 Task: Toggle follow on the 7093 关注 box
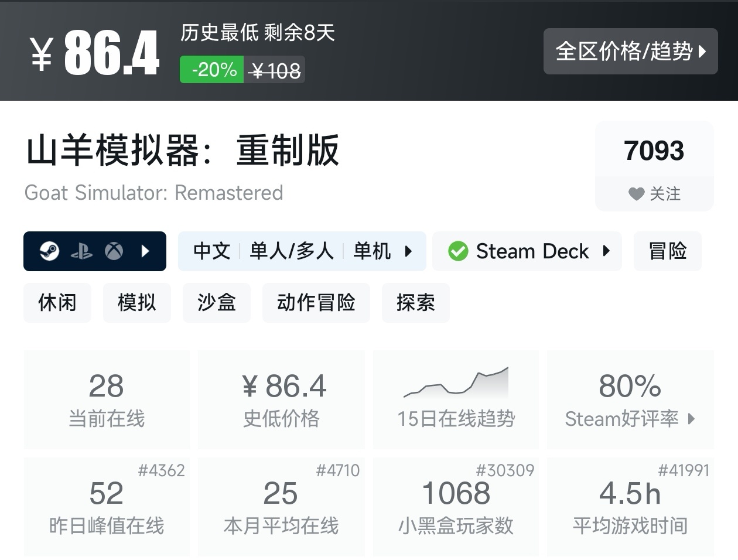pos(654,166)
